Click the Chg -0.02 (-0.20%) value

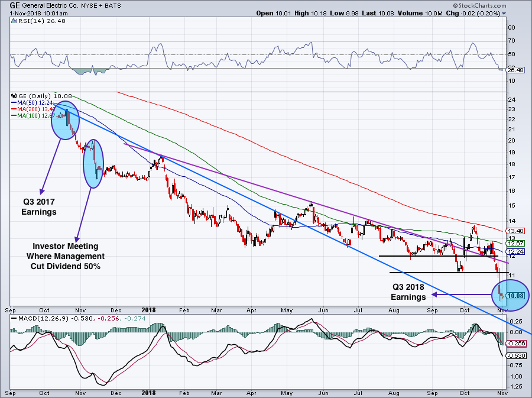pos(473,13)
